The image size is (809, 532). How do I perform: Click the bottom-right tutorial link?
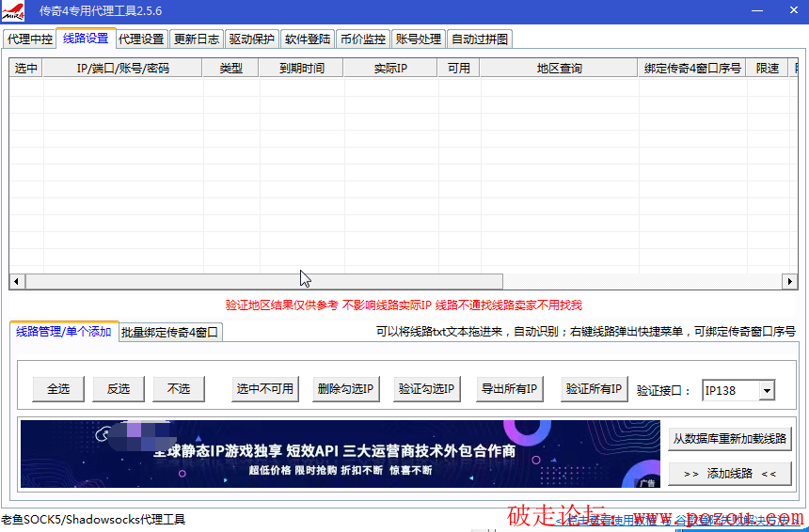pyautogui.click(x=679, y=520)
